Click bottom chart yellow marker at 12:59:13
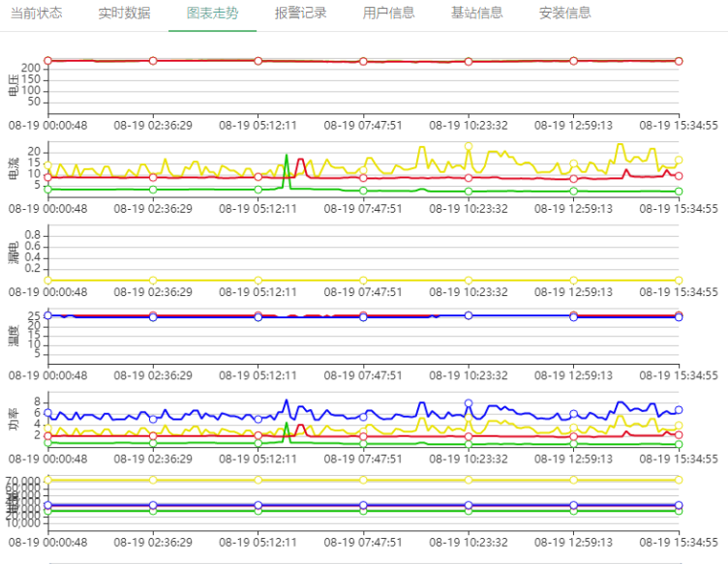Viewport: 728px width, 564px height. click(x=574, y=480)
